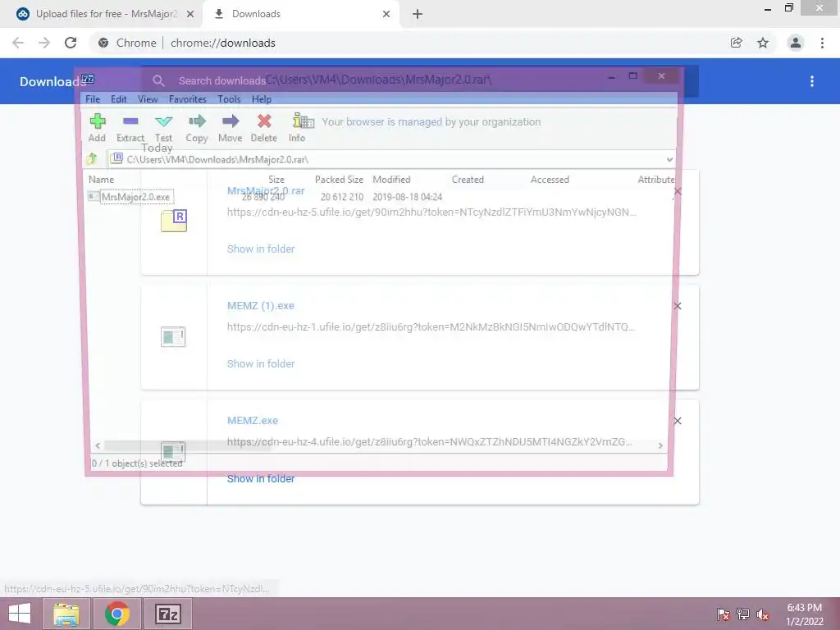
Task: Expand the 7-Zip address path dropdown
Action: pyautogui.click(x=669, y=160)
